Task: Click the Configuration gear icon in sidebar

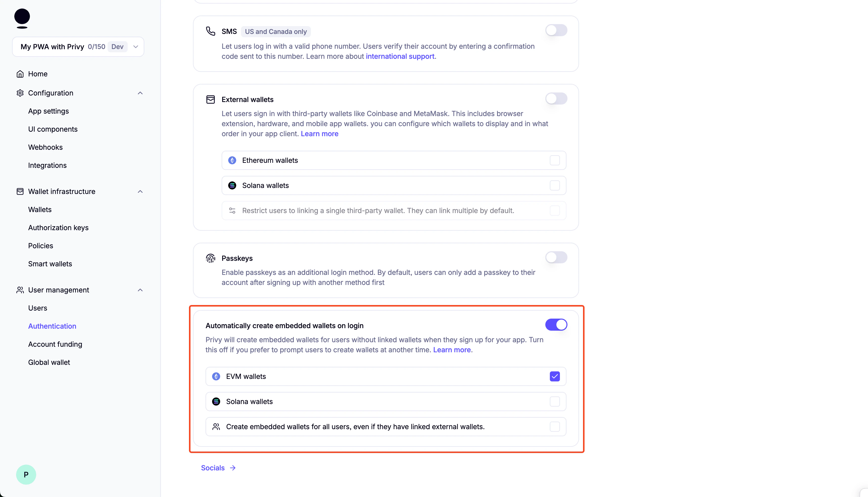Action: pos(20,93)
